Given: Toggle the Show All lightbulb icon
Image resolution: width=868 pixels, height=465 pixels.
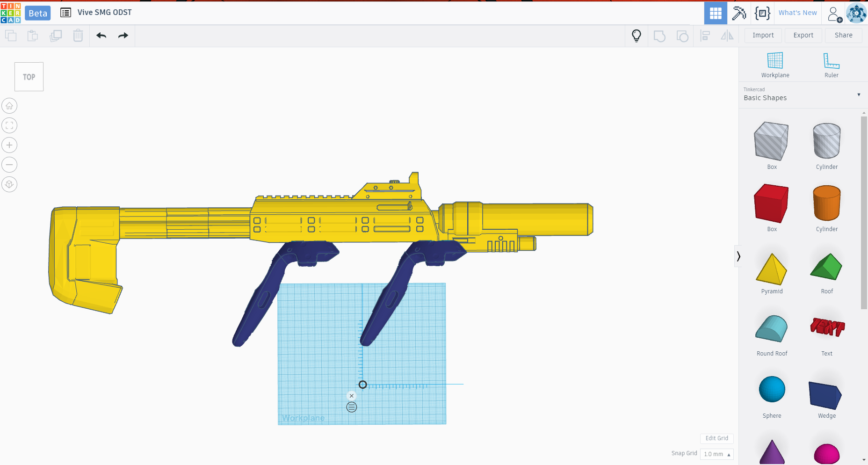Looking at the screenshot, I should click(x=637, y=36).
